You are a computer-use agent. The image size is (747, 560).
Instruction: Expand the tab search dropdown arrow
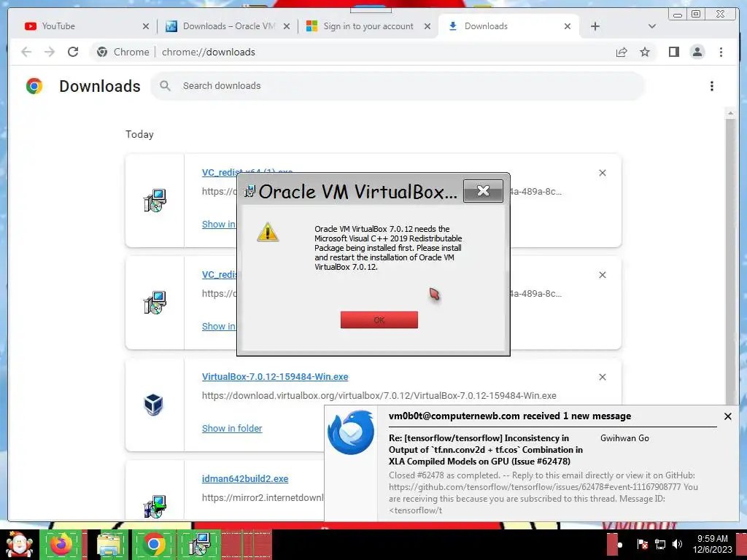[x=652, y=27]
